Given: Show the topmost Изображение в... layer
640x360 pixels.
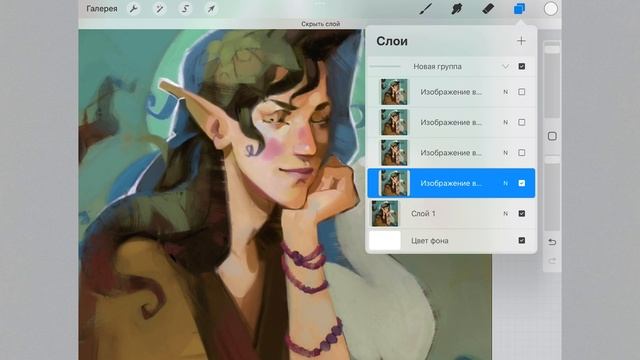Looking at the screenshot, I should click(522, 92).
